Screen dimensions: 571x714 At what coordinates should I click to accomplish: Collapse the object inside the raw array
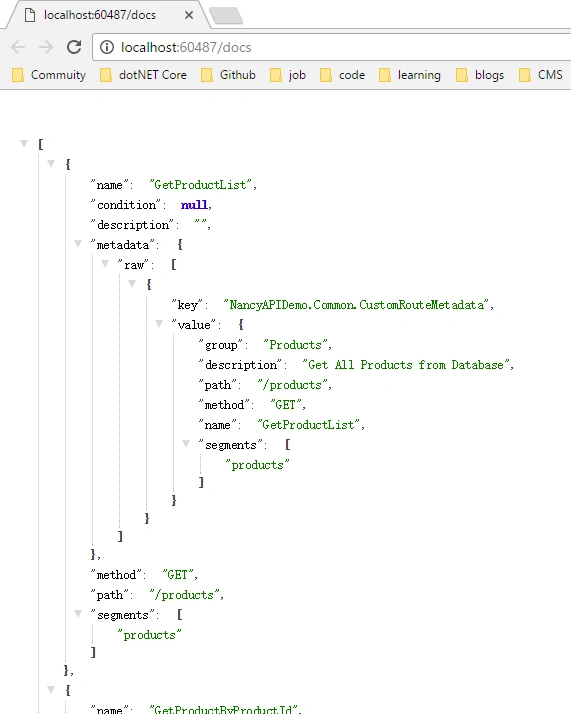(132, 284)
